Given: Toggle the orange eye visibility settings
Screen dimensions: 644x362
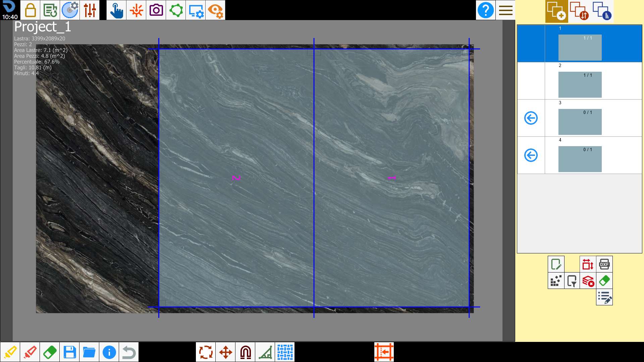Looking at the screenshot, I should pos(215,10).
